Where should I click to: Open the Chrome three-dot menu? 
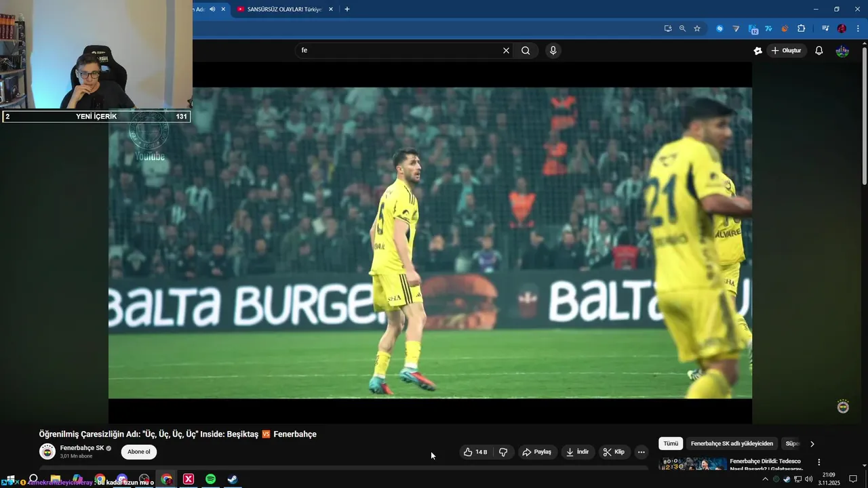858,28
